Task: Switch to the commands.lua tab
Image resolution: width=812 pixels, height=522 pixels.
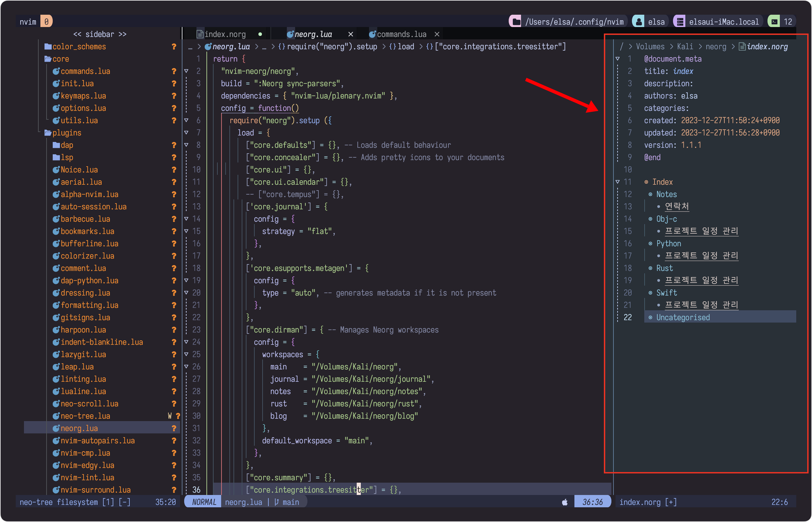Action: [401, 34]
